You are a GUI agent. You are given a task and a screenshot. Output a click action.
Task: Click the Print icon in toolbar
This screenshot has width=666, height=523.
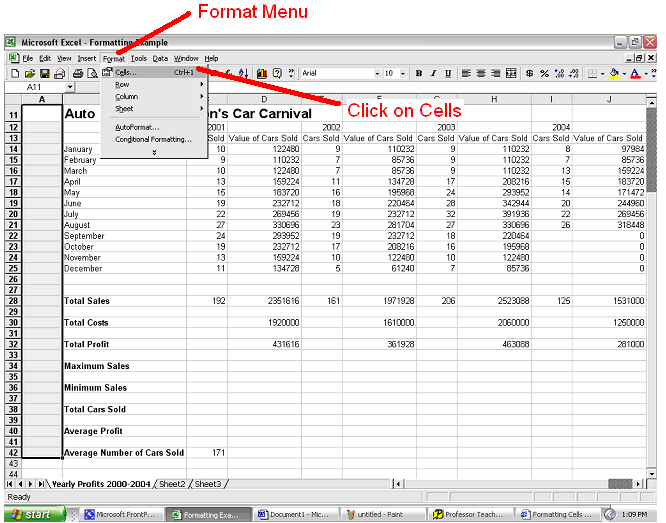78,74
